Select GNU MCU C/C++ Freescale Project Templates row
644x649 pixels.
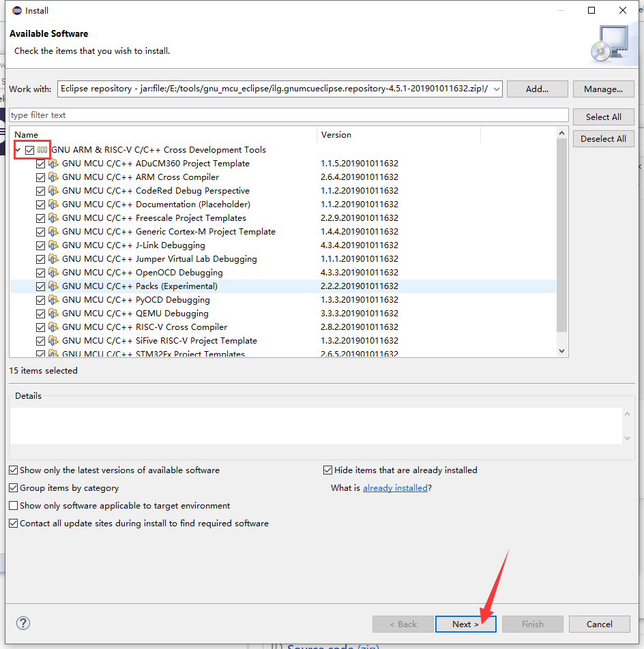pyautogui.click(x=283, y=218)
